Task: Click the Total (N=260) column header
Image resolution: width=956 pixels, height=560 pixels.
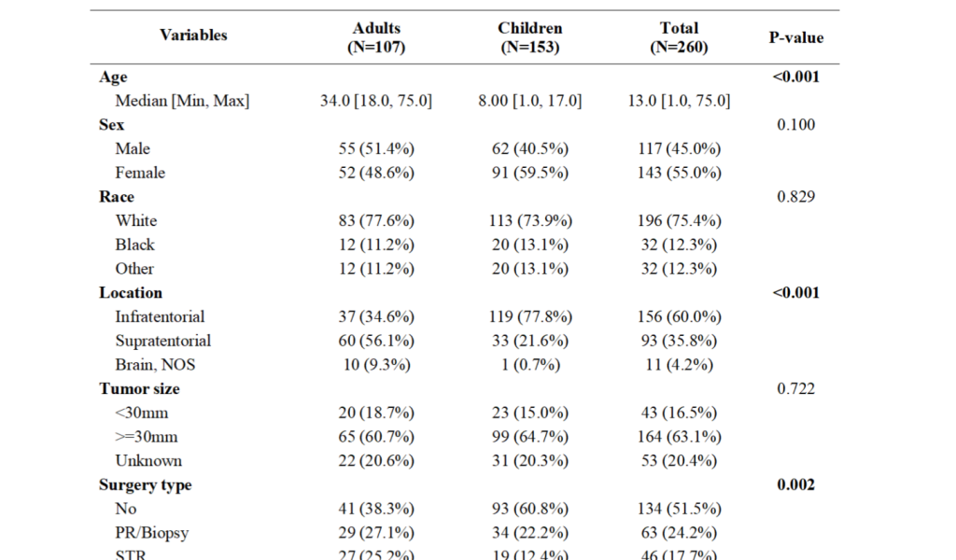Action: pyautogui.click(x=679, y=37)
